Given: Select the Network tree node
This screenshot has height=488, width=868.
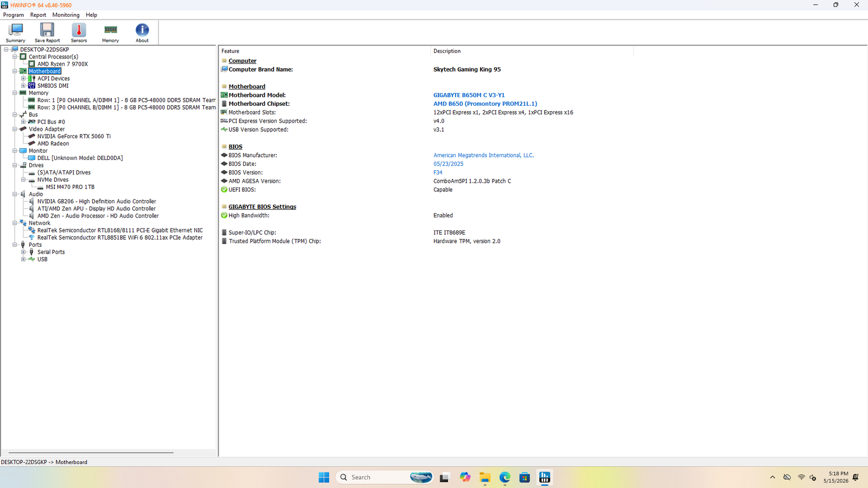Looking at the screenshot, I should pyautogui.click(x=40, y=223).
